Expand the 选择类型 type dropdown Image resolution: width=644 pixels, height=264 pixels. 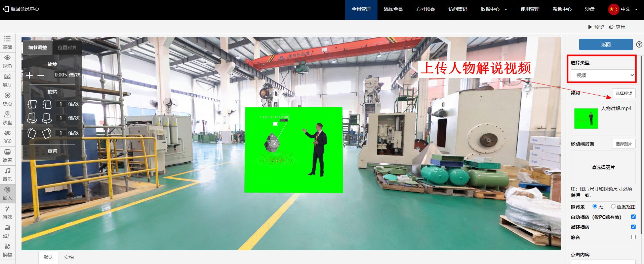pos(603,75)
